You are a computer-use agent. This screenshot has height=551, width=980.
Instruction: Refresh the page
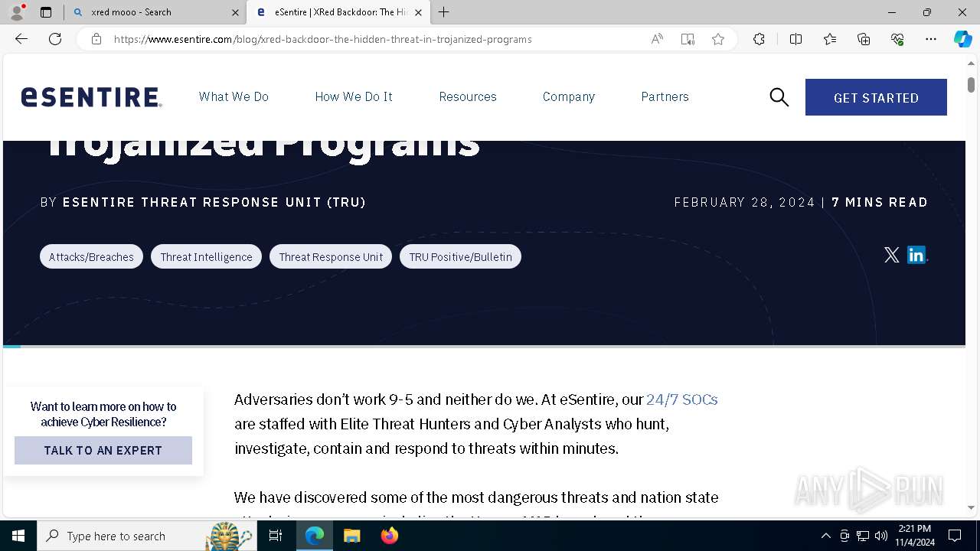coord(55,39)
